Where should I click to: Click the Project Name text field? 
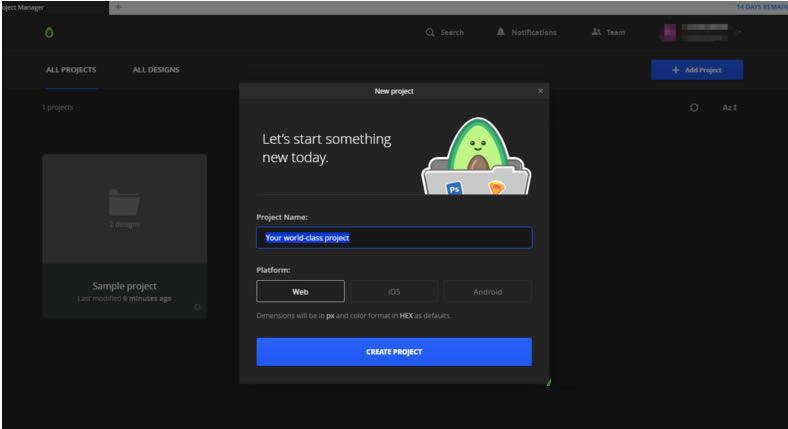tap(393, 238)
